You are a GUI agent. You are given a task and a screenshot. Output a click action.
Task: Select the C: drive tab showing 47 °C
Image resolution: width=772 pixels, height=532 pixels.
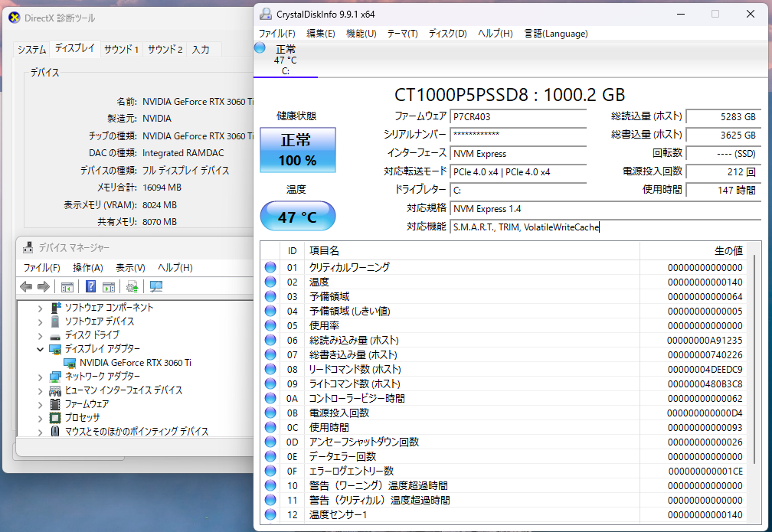(x=286, y=59)
